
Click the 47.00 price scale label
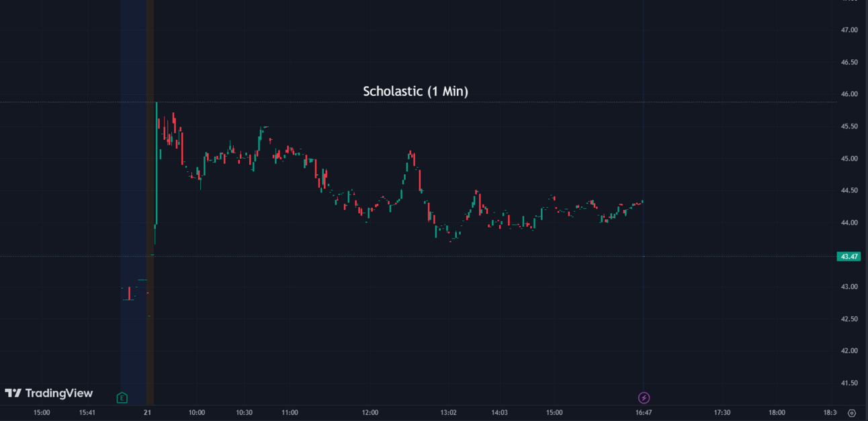849,30
